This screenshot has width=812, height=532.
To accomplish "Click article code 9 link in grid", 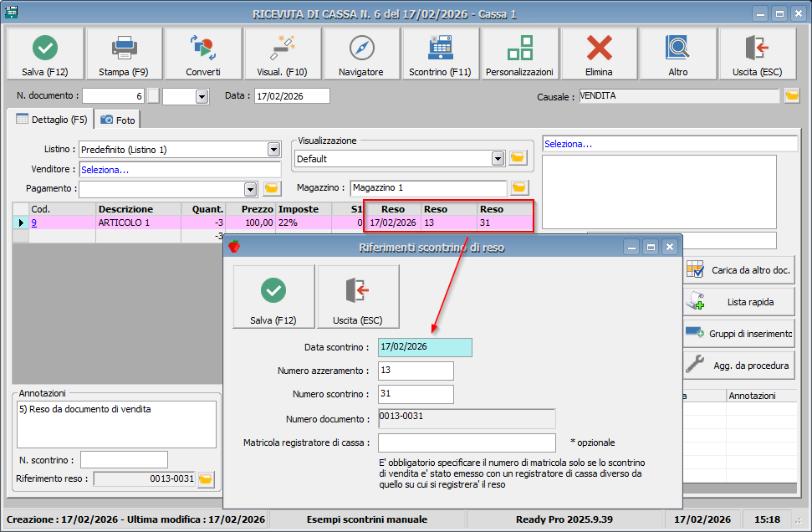I will (x=34, y=223).
